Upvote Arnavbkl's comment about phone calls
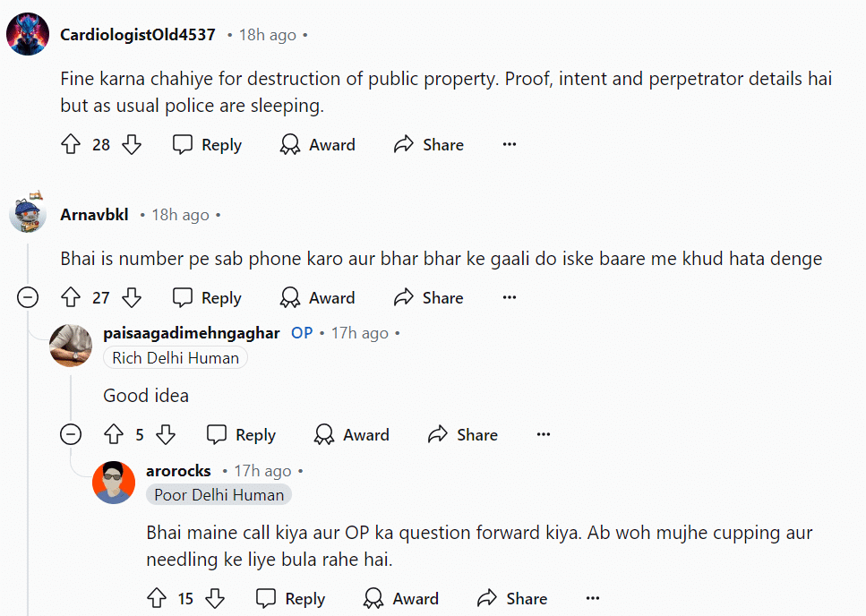Screen dimensions: 866x616 tap(71, 298)
